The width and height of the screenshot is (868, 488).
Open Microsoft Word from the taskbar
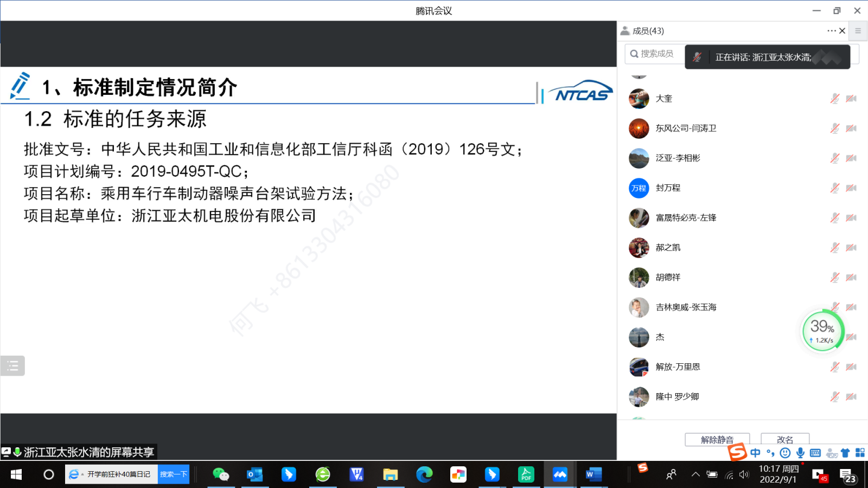coord(593,474)
